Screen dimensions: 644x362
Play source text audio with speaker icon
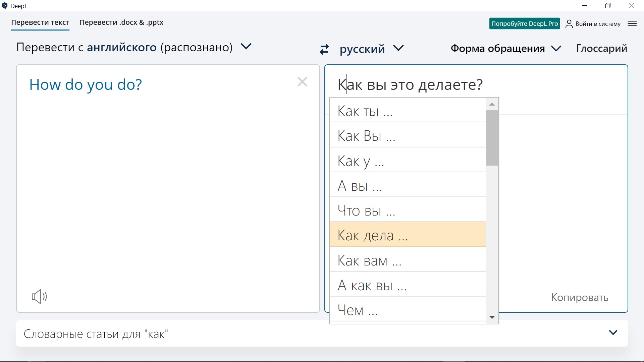(x=39, y=296)
